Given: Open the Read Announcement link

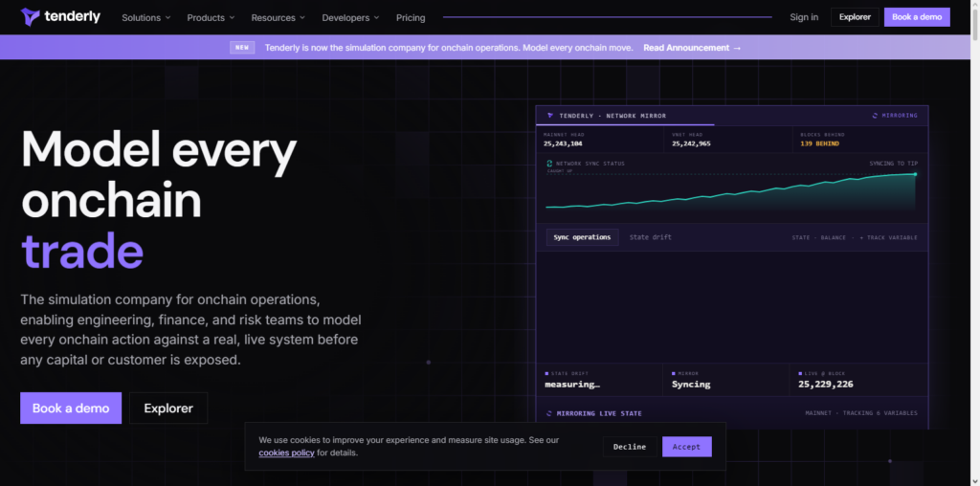Looking at the screenshot, I should coord(692,48).
